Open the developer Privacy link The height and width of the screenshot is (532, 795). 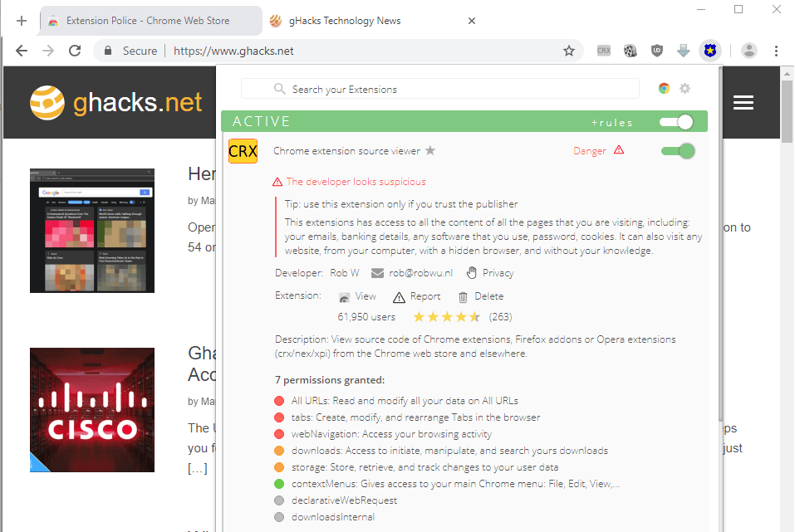click(x=498, y=273)
